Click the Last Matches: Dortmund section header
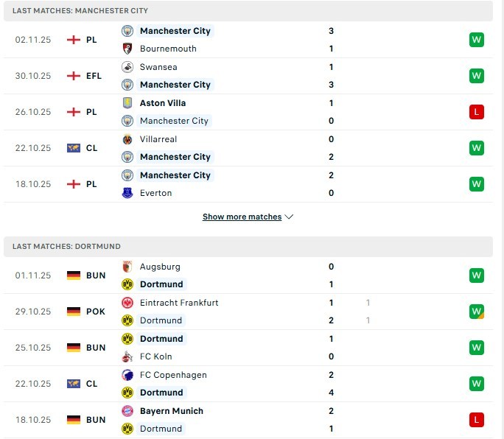 (x=66, y=247)
